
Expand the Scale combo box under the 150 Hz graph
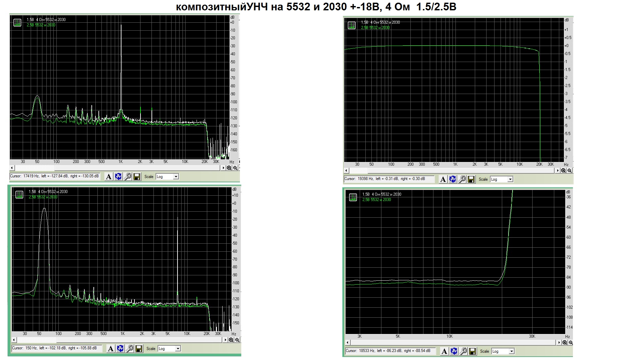click(178, 349)
